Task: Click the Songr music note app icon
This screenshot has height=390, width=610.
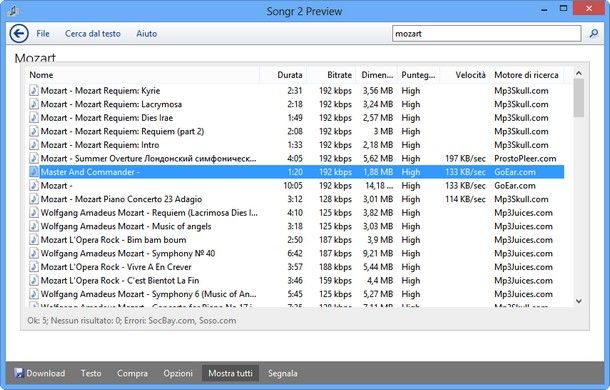Action: point(14,11)
